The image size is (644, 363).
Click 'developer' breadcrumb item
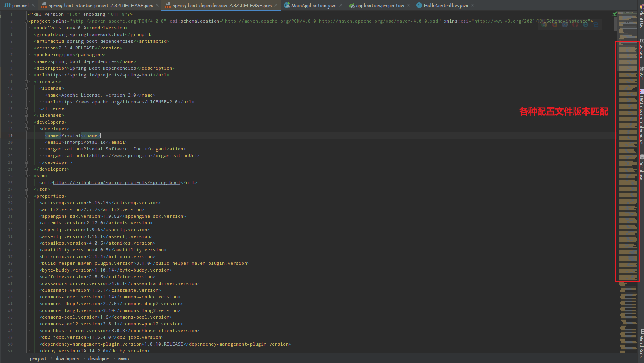98,359
